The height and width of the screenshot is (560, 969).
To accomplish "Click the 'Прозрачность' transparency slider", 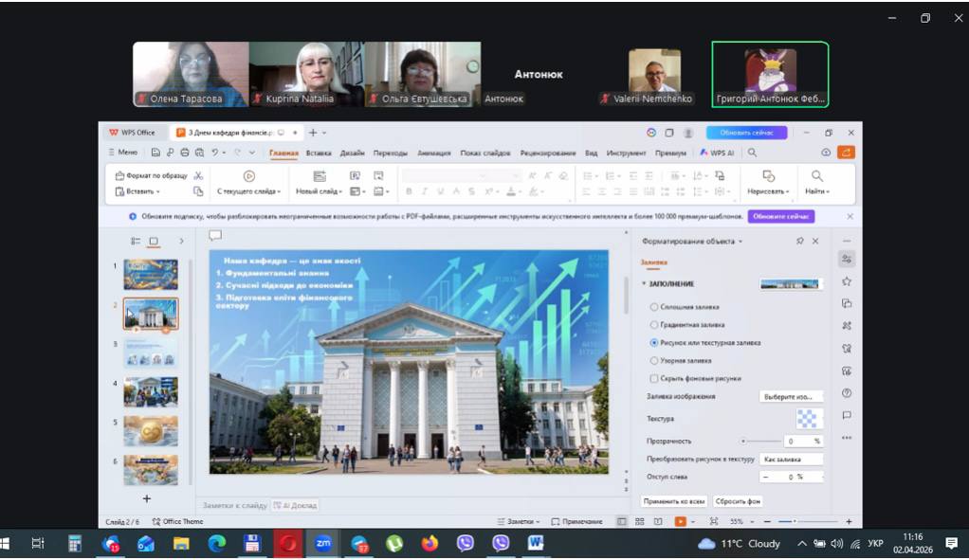I will tap(759, 442).
